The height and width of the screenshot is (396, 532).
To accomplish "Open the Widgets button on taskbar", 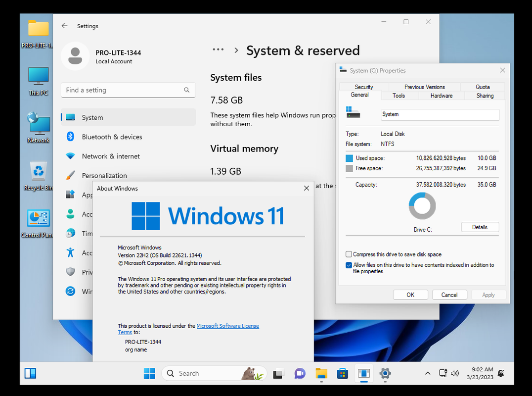I will 30,373.
